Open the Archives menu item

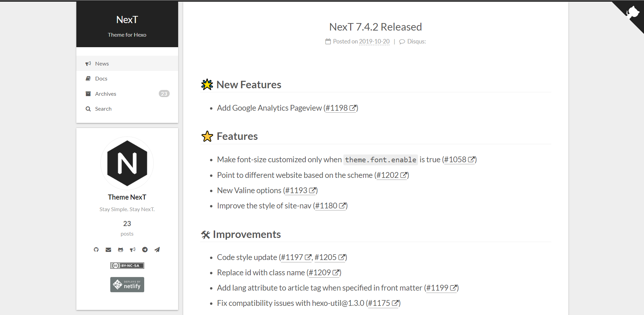click(x=106, y=94)
